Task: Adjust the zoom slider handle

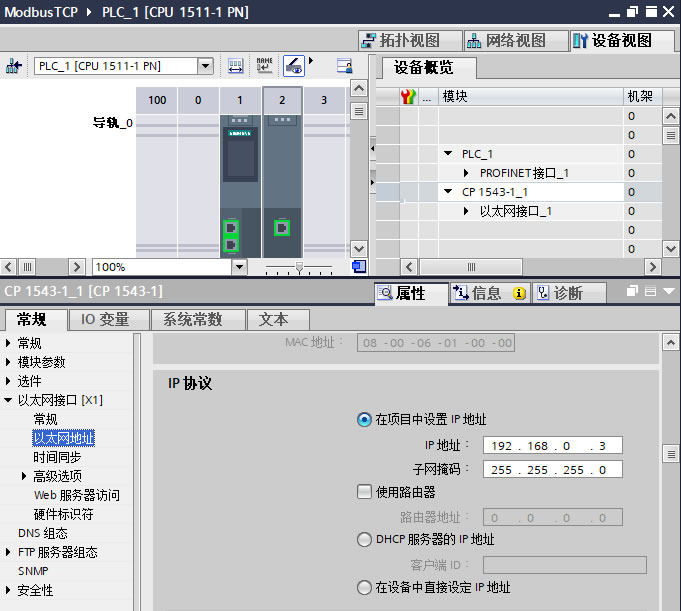Action: 299,266
